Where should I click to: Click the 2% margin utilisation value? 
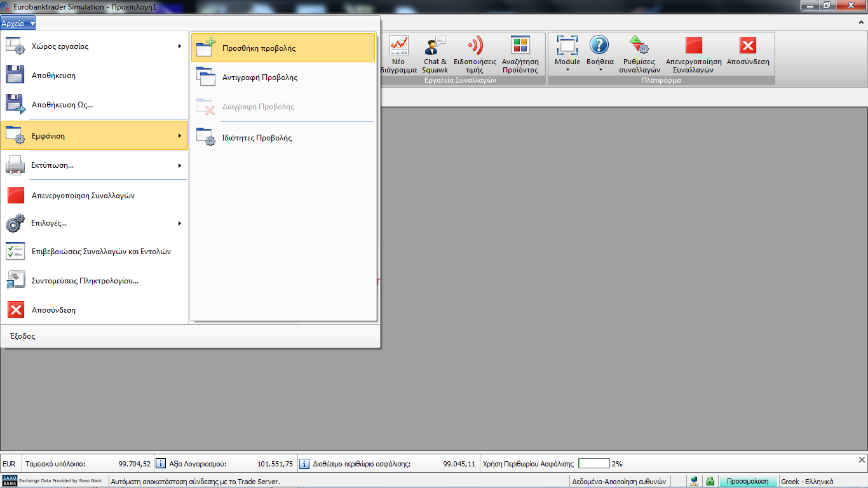[617, 464]
